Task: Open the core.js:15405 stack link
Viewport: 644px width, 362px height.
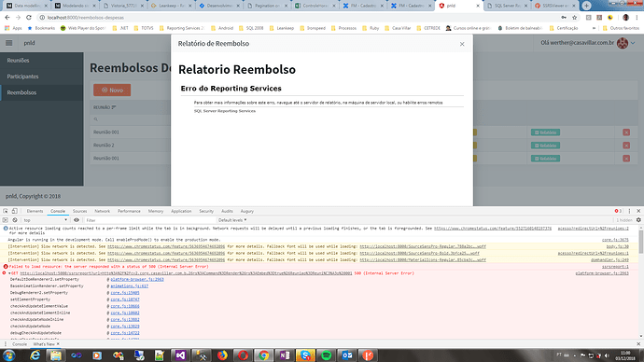Action: coord(125,293)
